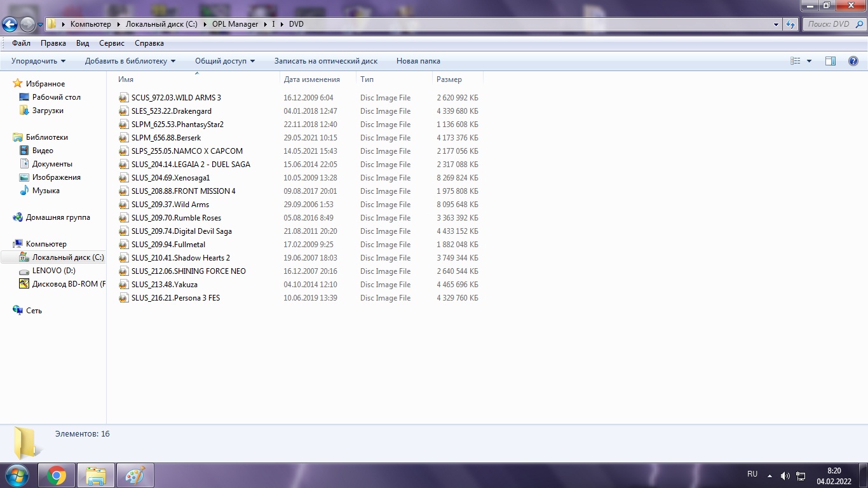The width and height of the screenshot is (868, 488).
Task: Select Избранное in the navigation pane
Action: point(45,84)
